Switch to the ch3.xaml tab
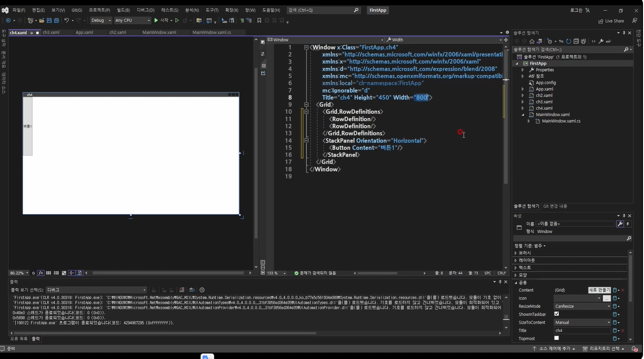 [x=50, y=32]
